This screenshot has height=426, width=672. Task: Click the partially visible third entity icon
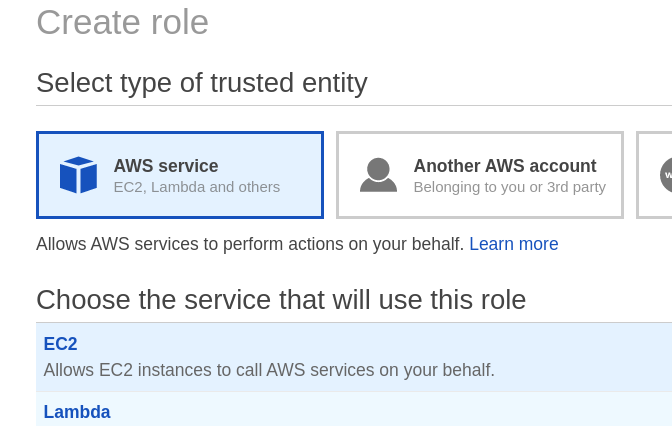pyautogui.click(x=666, y=175)
